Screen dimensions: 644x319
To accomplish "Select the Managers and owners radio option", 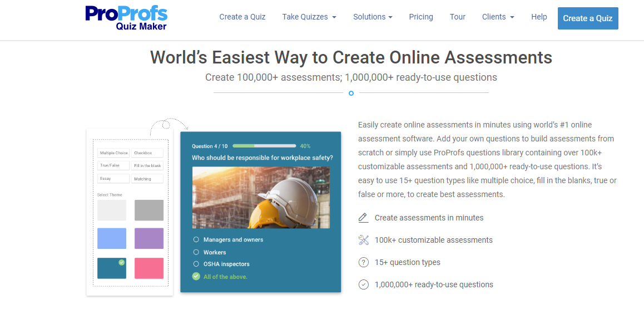I will pyautogui.click(x=196, y=239).
